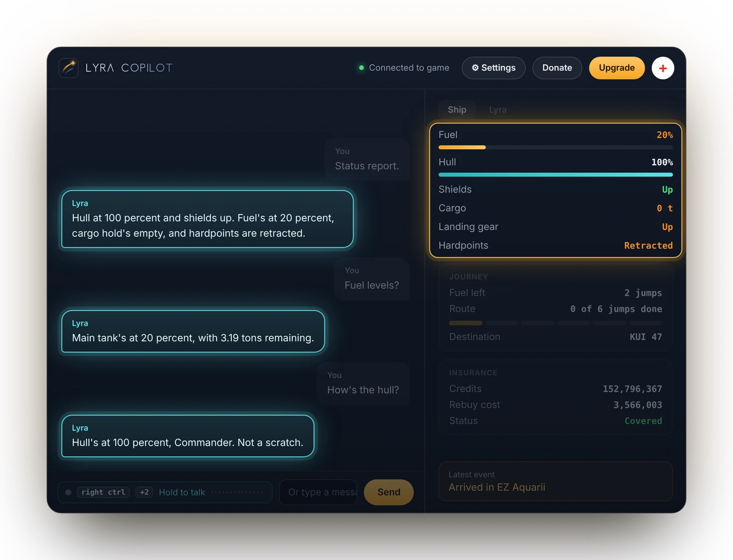This screenshot has height=560, width=733.
Task: Click the insurance status Covered
Action: tap(643, 421)
